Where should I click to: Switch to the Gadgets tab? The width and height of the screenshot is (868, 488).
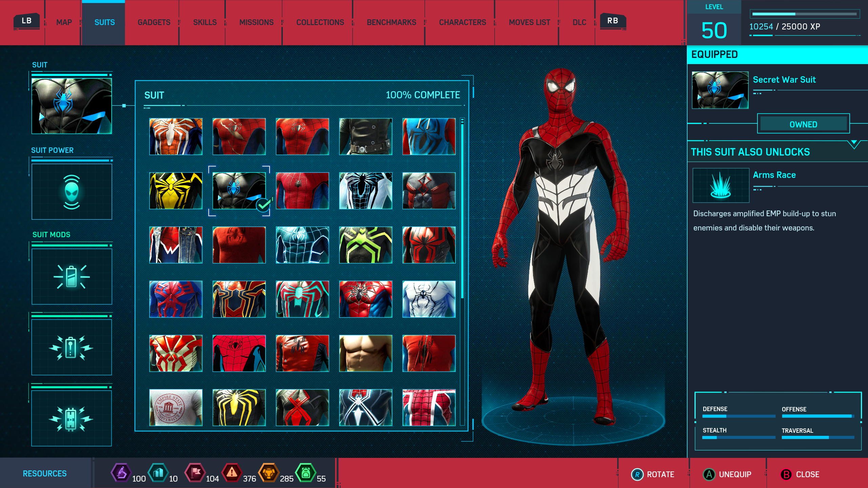coord(154,22)
